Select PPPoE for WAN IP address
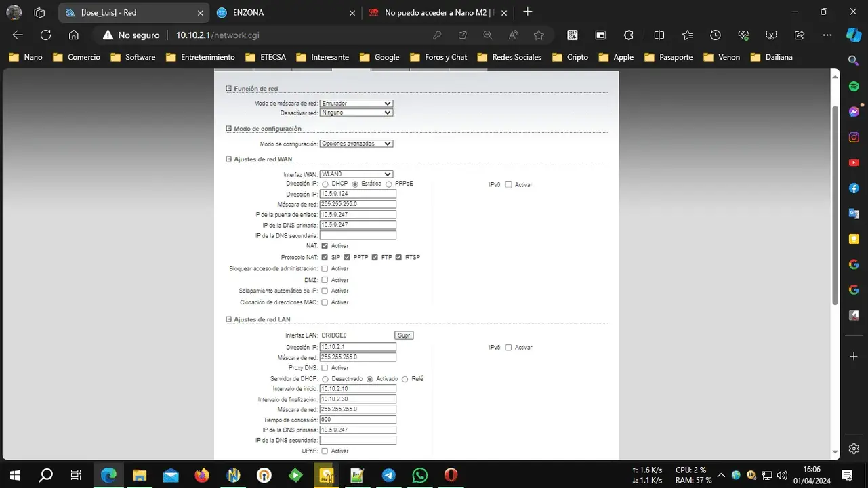Image resolution: width=868 pixels, height=488 pixels. pos(389,184)
